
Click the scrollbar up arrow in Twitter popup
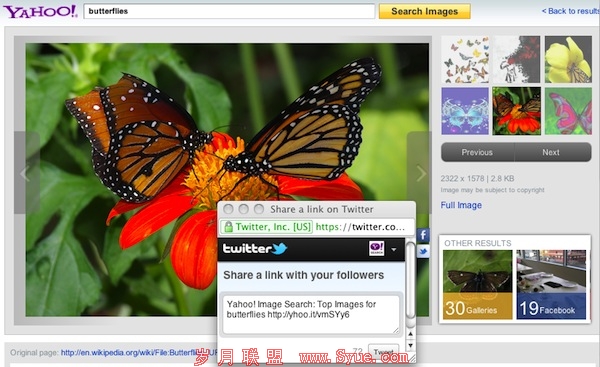coord(411,334)
